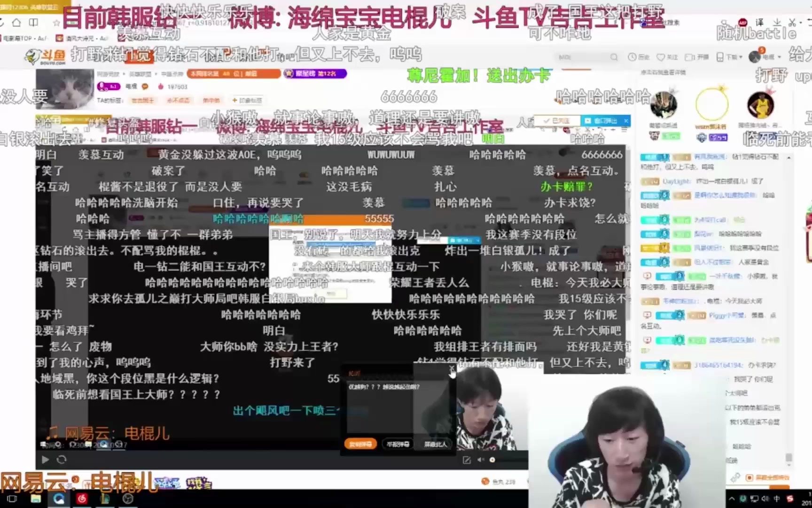812x508 pixels.
Task: Click the Sogou input icon in tray
Action: pyautogui.click(x=790, y=499)
